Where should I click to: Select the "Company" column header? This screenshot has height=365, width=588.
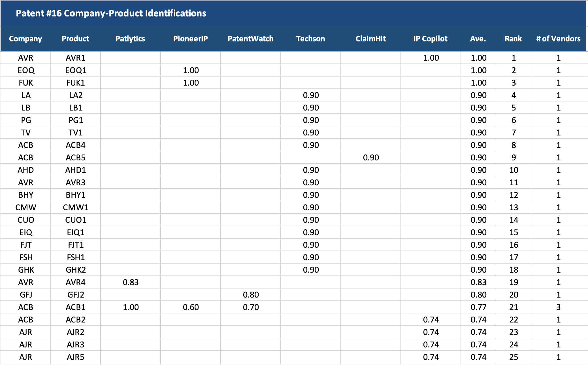[25, 39]
